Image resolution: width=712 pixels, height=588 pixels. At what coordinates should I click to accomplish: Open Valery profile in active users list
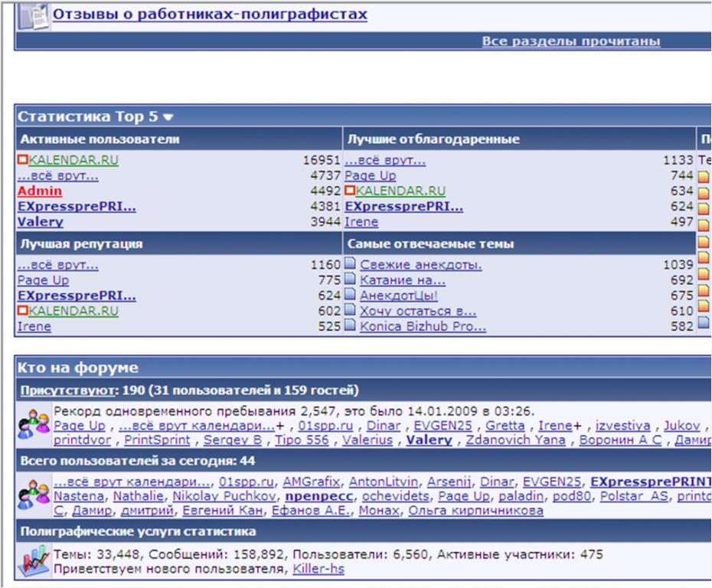pyautogui.click(x=40, y=222)
